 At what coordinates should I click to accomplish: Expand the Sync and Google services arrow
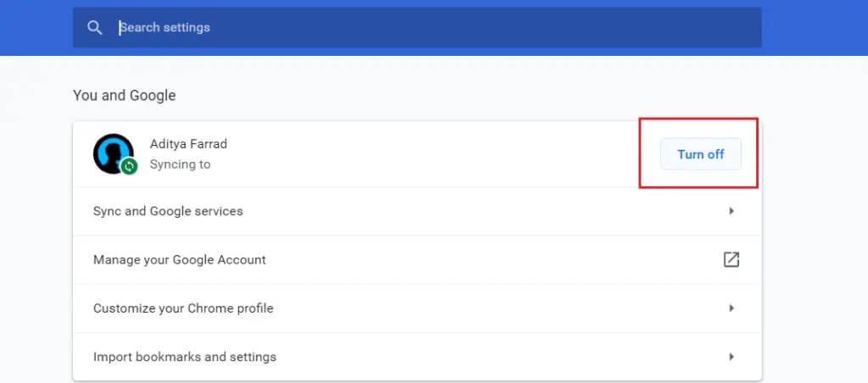(x=731, y=211)
